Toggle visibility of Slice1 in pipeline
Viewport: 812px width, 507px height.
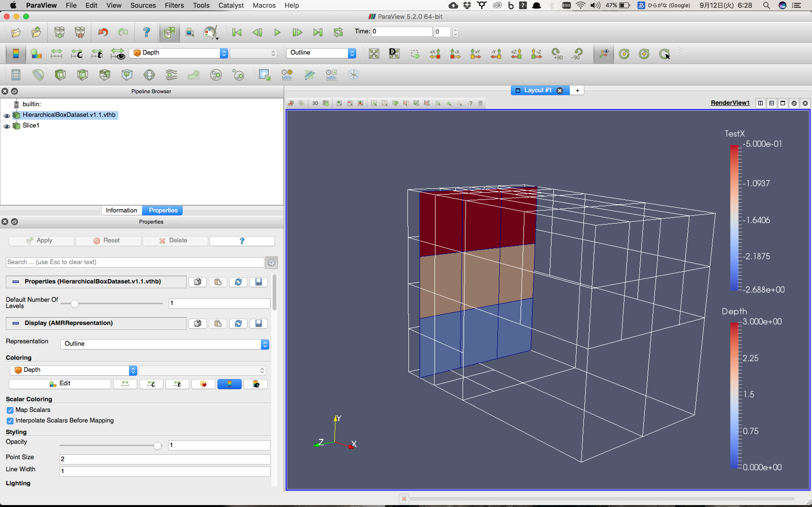coord(6,127)
